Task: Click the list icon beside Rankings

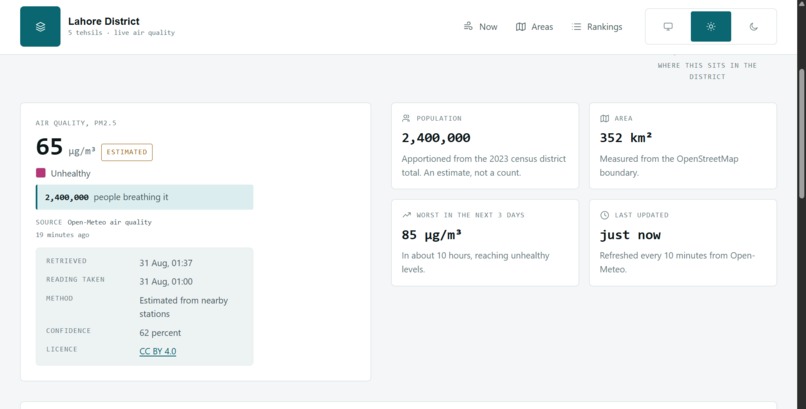Action: coord(576,27)
